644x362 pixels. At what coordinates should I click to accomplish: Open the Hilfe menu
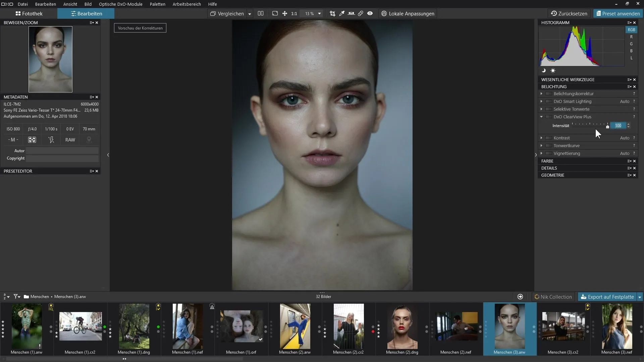(213, 4)
